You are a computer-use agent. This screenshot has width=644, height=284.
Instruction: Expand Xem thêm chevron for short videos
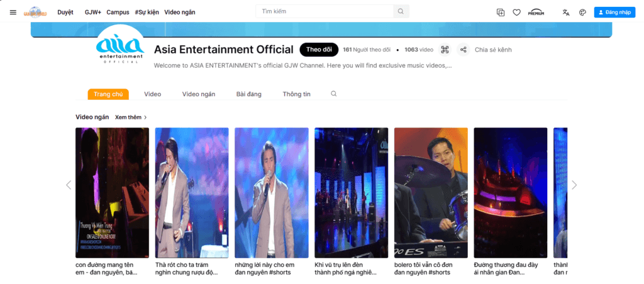coord(145,117)
